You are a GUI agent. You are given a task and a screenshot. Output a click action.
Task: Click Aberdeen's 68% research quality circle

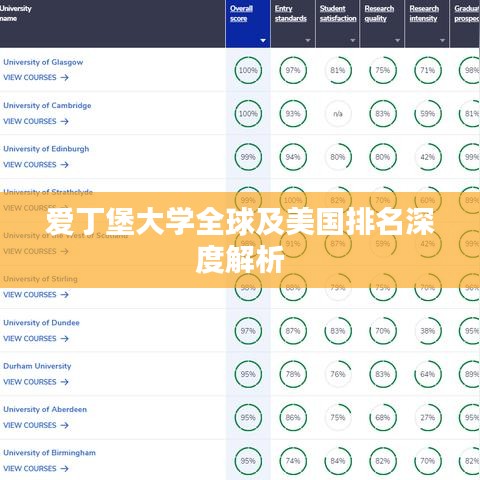pos(383,418)
